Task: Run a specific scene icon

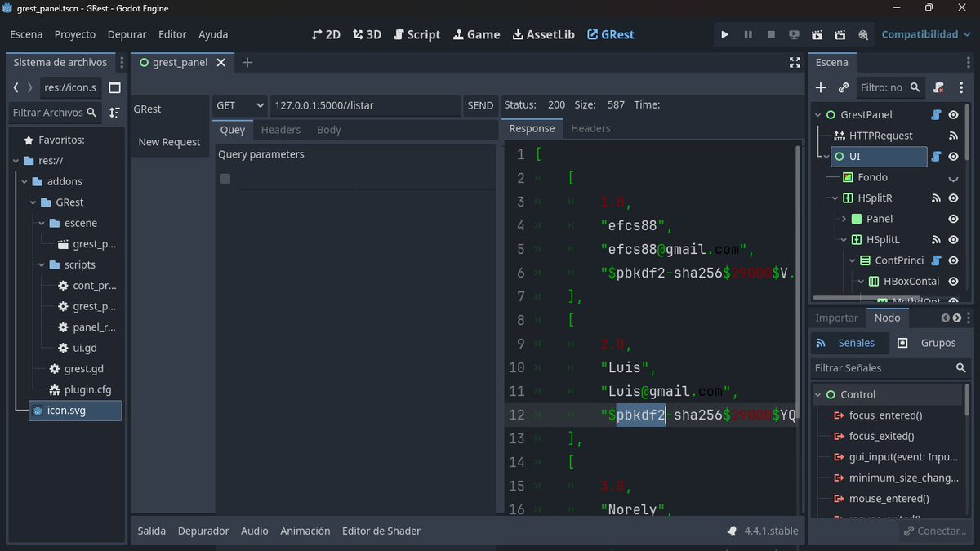Action: pos(840,34)
